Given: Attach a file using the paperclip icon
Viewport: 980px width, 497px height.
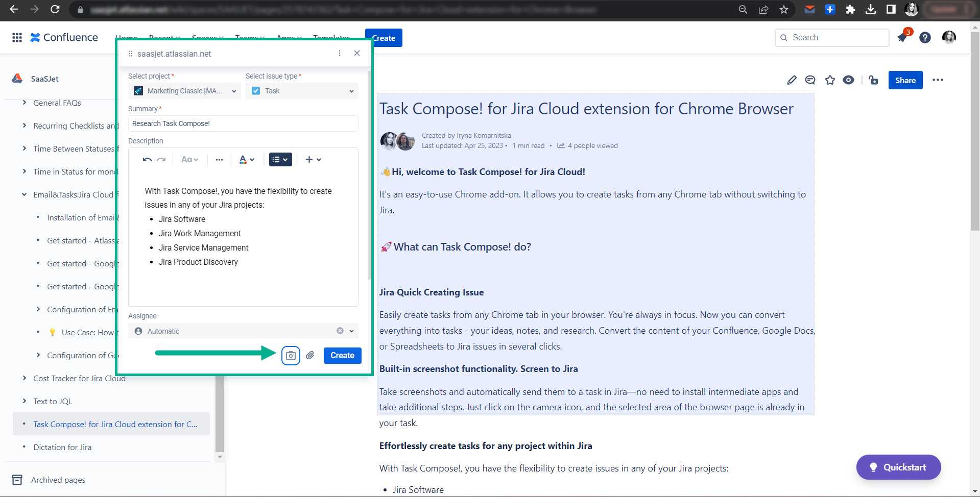Looking at the screenshot, I should tap(310, 356).
